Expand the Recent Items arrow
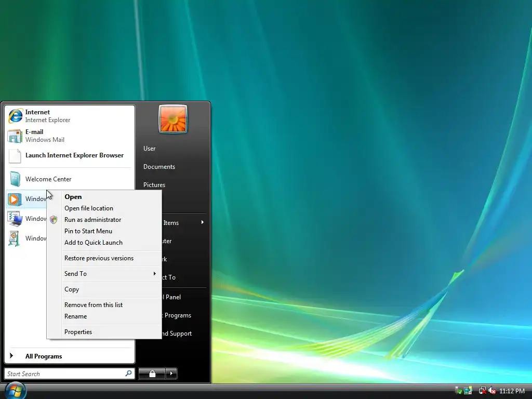Image resolution: width=532 pixels, height=399 pixels. (x=203, y=222)
